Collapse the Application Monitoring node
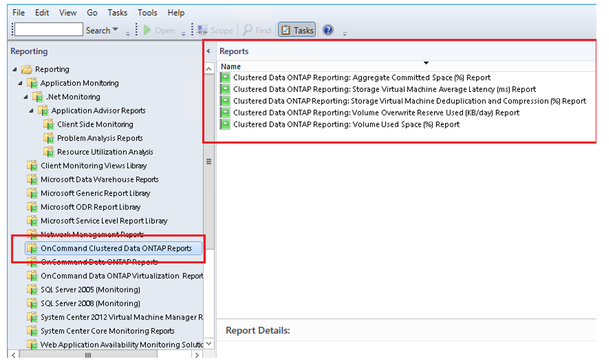This screenshot has height=364, width=609. (20, 83)
